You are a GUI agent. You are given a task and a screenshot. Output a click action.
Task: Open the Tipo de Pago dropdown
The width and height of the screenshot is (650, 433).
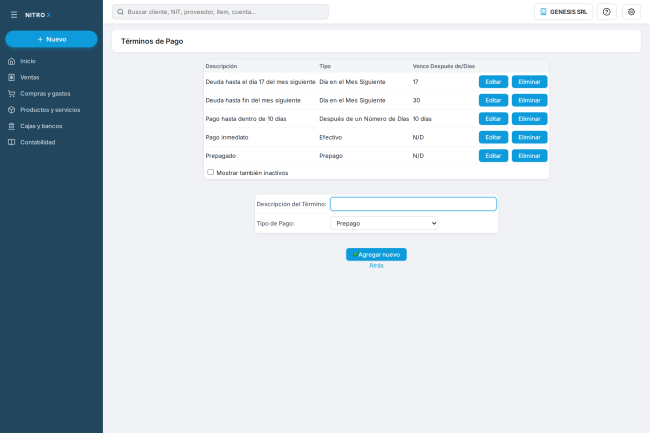pyautogui.click(x=384, y=223)
